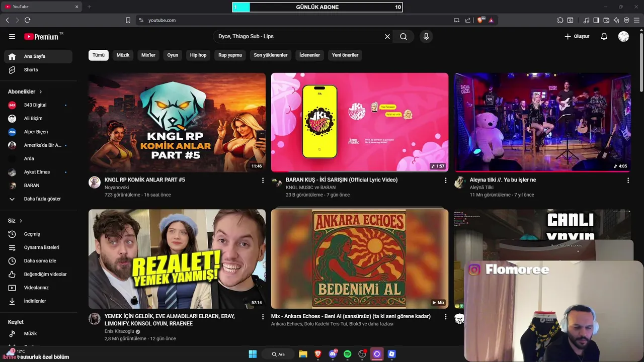The width and height of the screenshot is (644, 362).
Task: Select the Yeni öneriler filter chip
Action: (x=345, y=55)
